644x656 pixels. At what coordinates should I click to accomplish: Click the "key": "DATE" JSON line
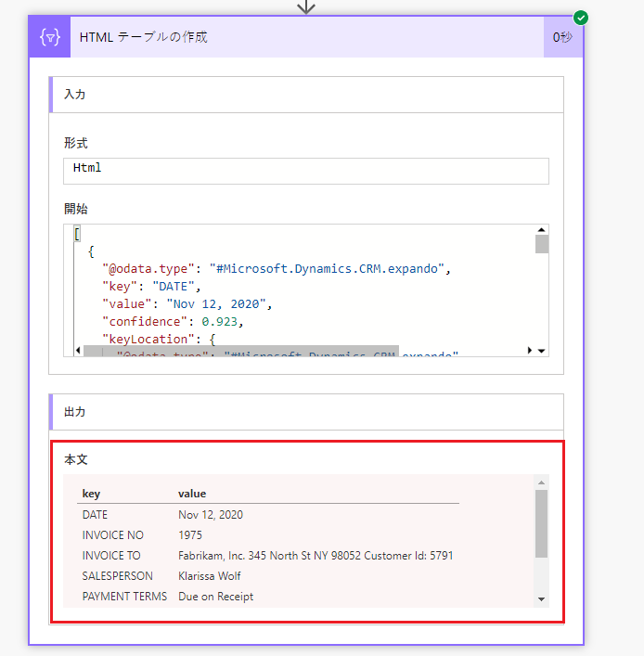coord(151,287)
